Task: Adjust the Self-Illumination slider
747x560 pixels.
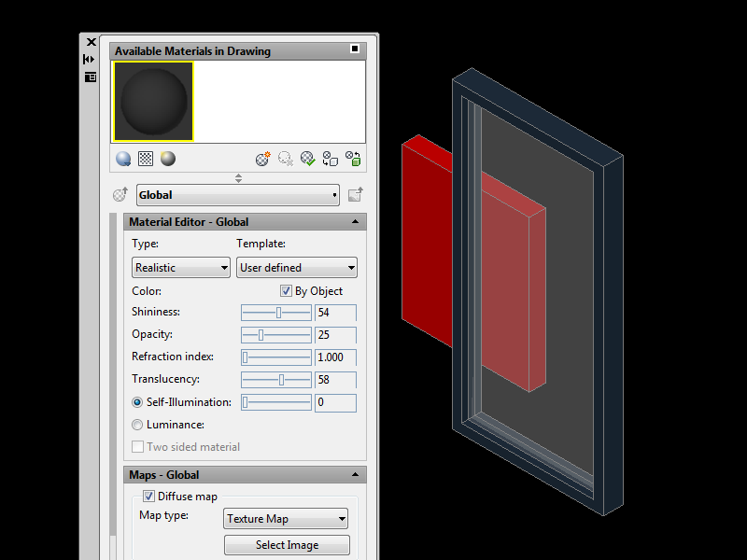Action: tap(276, 403)
